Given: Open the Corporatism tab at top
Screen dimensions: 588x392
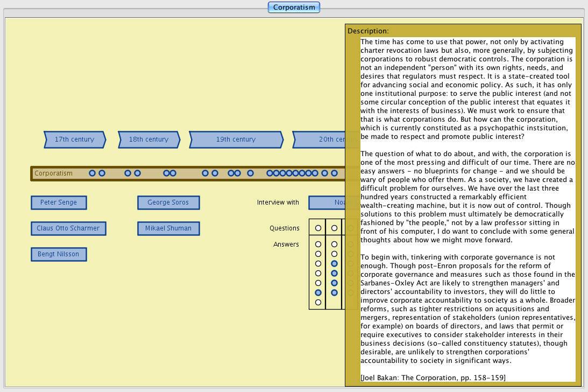Looking at the screenshot, I should [294, 7].
